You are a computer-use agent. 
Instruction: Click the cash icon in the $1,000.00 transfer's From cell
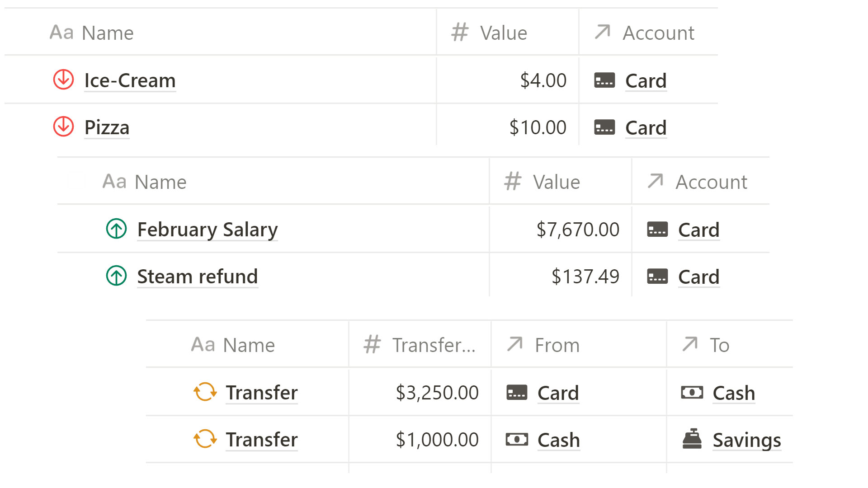click(x=517, y=440)
